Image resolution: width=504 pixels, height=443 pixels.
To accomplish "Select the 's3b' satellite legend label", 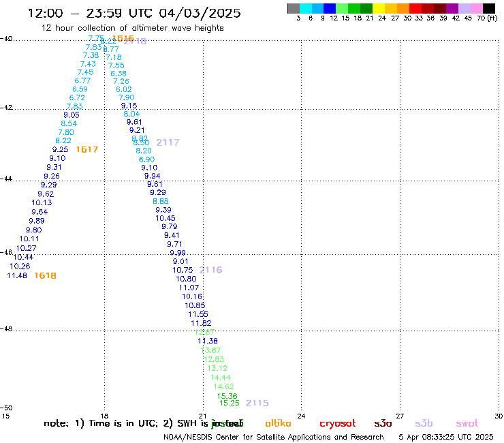I will 424,423.
